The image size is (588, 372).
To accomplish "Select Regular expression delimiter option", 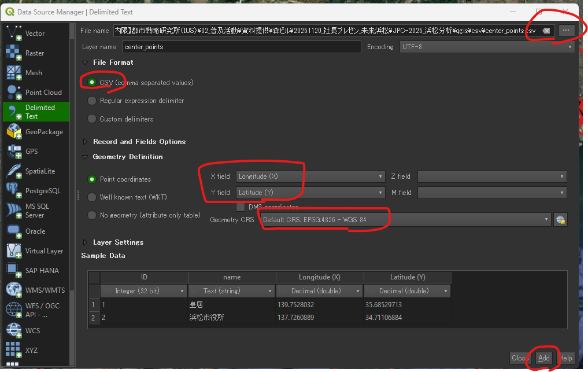I will (x=92, y=101).
